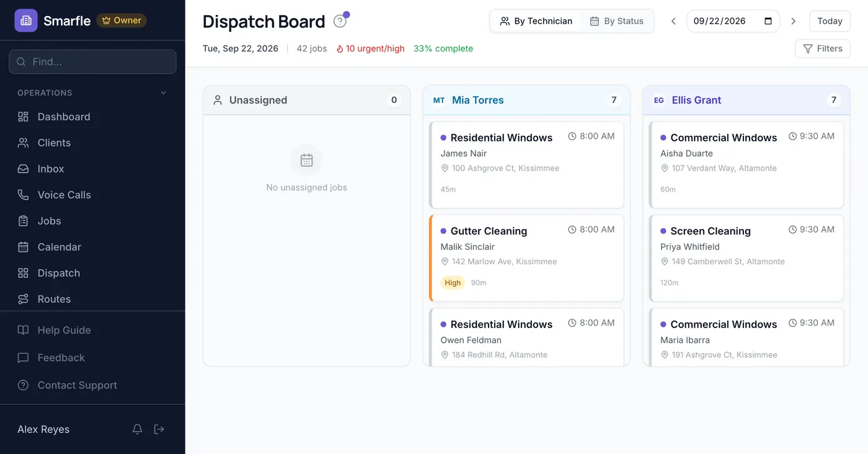
Task: Open Priya Whitfield Screen Cleaning job card
Action: 746,258
